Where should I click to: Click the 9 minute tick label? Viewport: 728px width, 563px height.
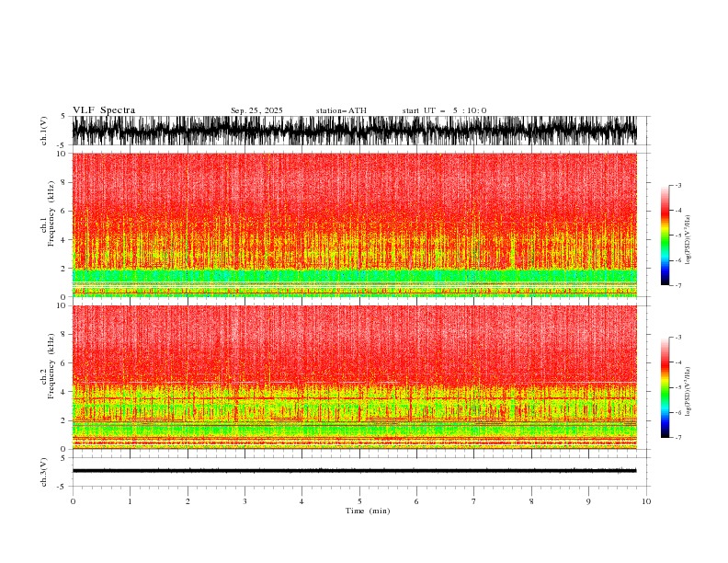(588, 501)
